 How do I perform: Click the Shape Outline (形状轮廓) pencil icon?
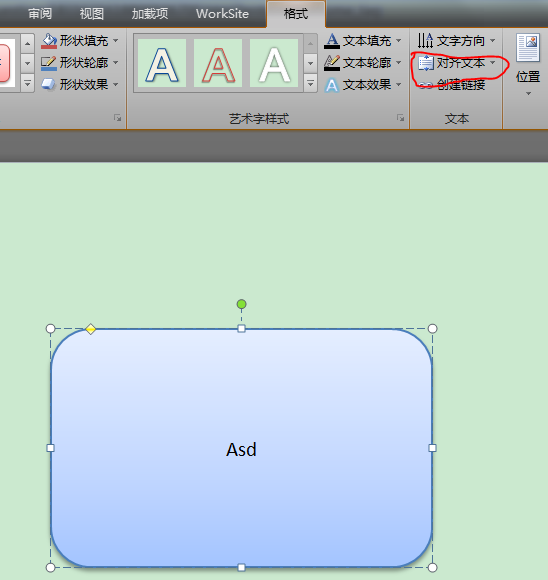pyautogui.click(x=49, y=63)
